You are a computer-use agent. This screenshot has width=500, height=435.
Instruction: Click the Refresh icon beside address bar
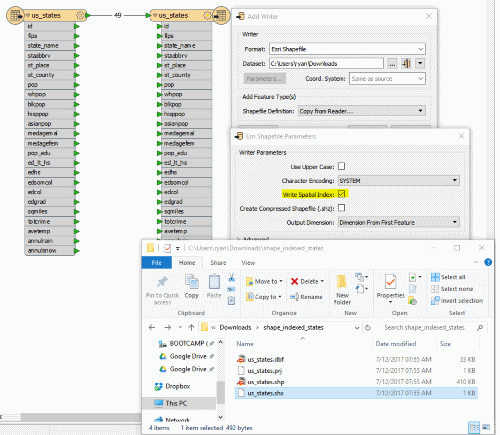tap(368, 328)
